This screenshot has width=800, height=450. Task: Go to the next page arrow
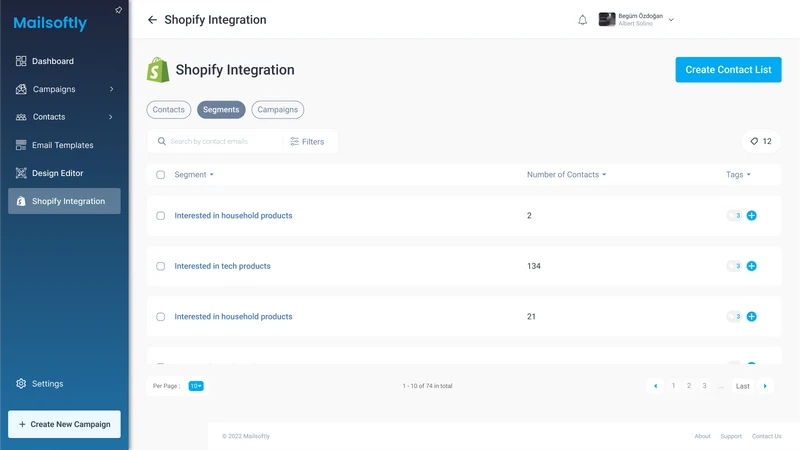click(765, 386)
